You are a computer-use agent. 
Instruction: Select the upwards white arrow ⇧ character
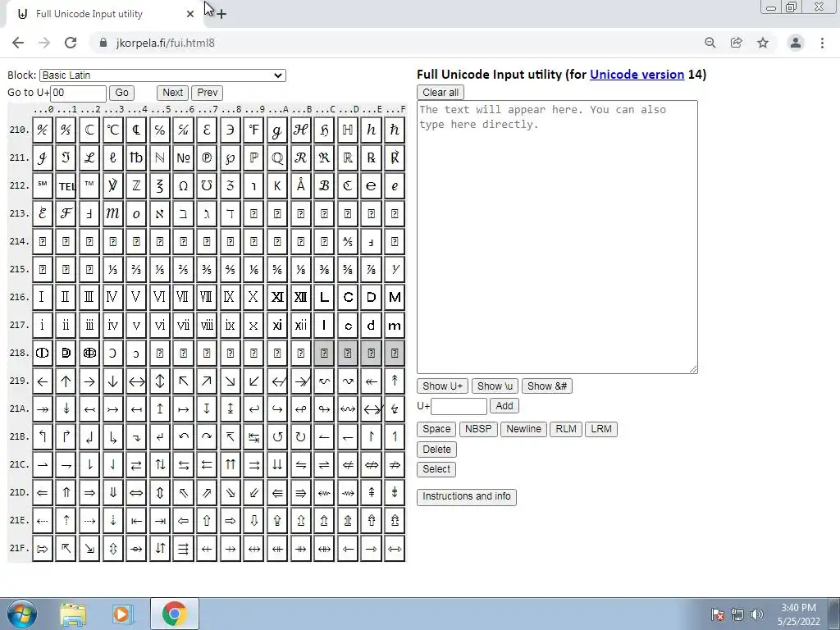(x=207, y=521)
